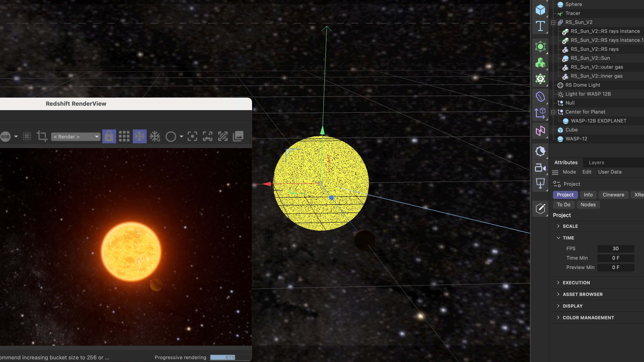The height and width of the screenshot is (362, 644).
Task: Click the To Do button
Action: [563, 205]
